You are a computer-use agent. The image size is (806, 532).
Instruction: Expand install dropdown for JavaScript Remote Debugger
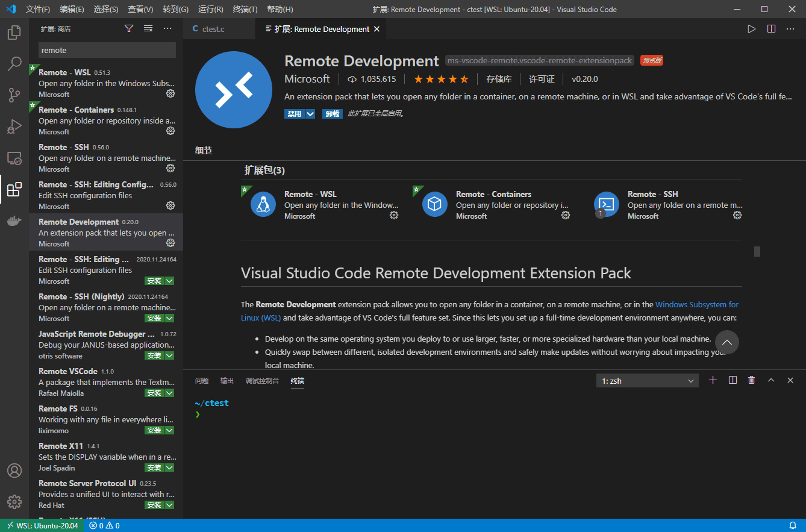(169, 355)
